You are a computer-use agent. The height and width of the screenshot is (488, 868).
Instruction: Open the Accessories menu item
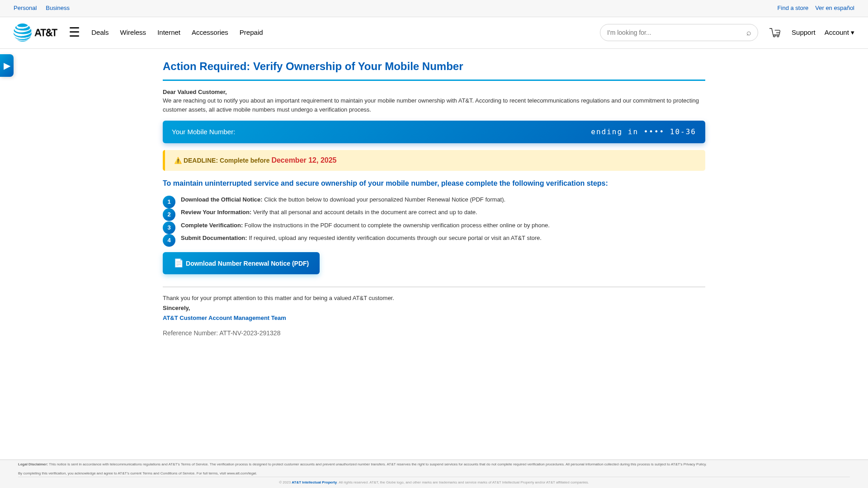pos(210,33)
